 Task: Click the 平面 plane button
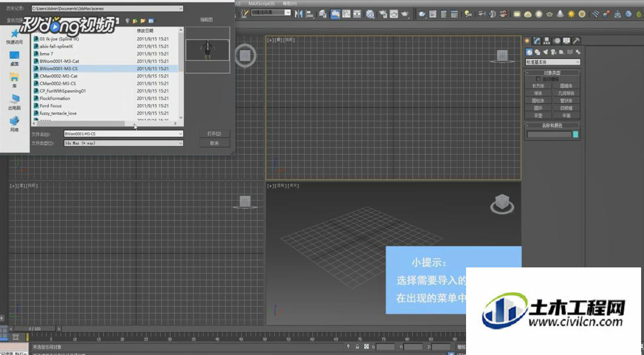click(x=566, y=115)
